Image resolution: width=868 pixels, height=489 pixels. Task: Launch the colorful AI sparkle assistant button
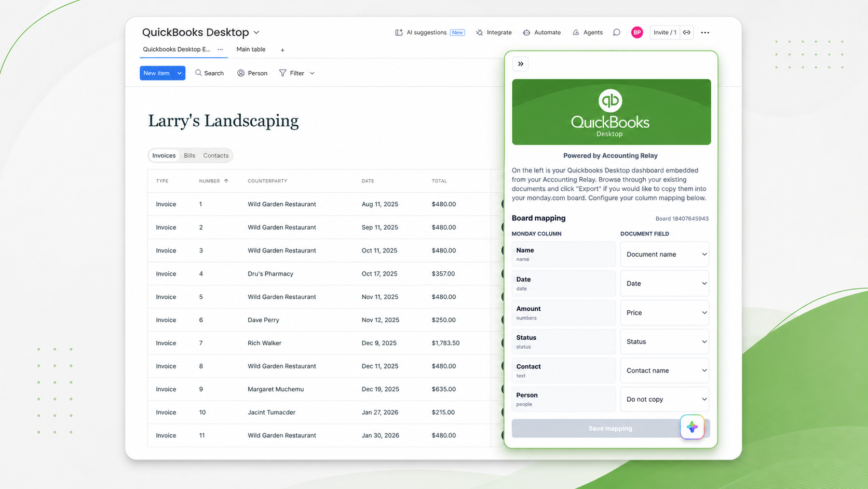[x=692, y=427]
